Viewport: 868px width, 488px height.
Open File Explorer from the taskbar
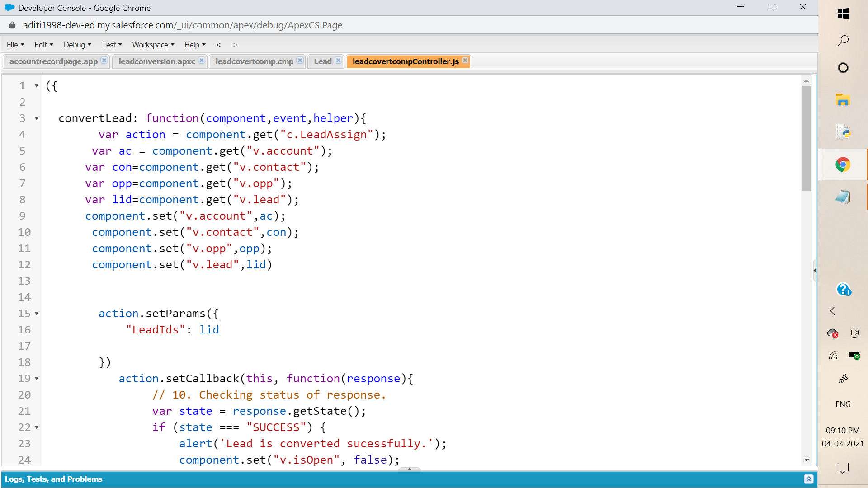tap(843, 100)
